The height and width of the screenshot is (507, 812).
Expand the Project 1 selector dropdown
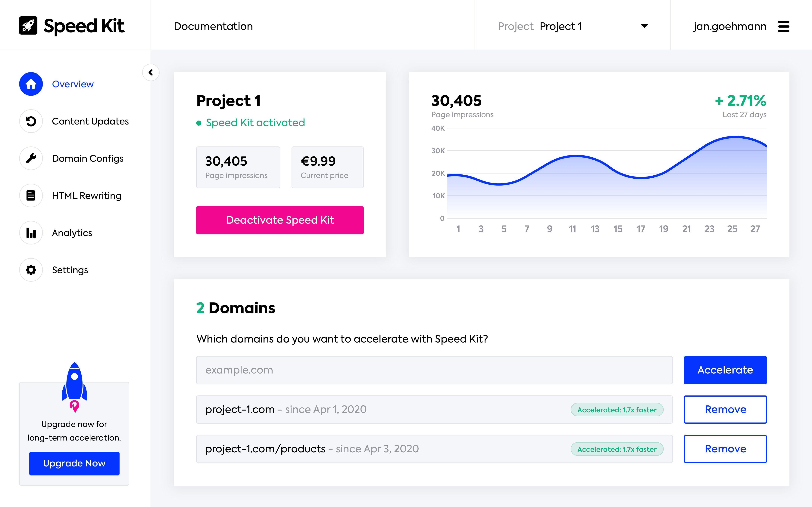coord(644,26)
